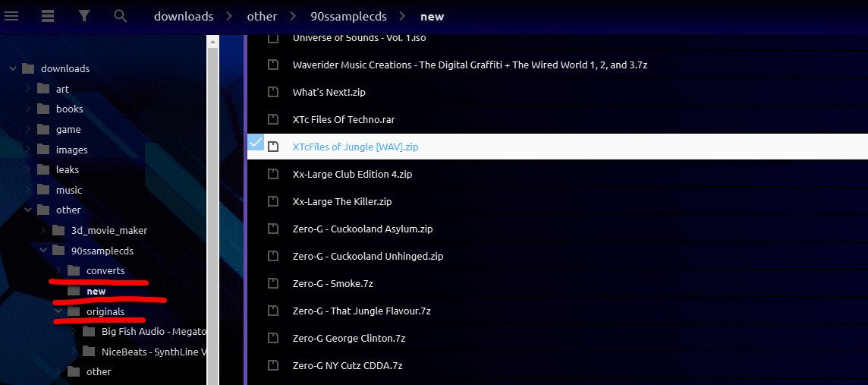Collapse the originals folder chevron
Viewport: 868px width, 385px height.
click(x=58, y=311)
